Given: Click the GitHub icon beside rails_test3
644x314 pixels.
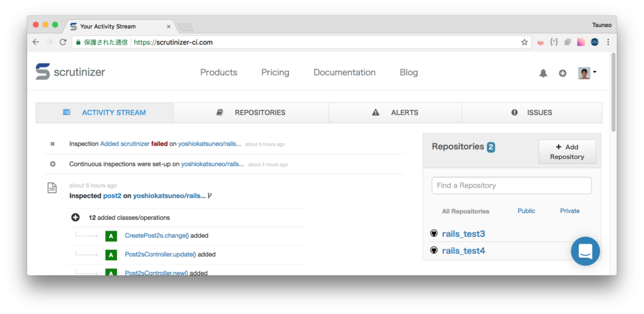Looking at the screenshot, I should [434, 233].
